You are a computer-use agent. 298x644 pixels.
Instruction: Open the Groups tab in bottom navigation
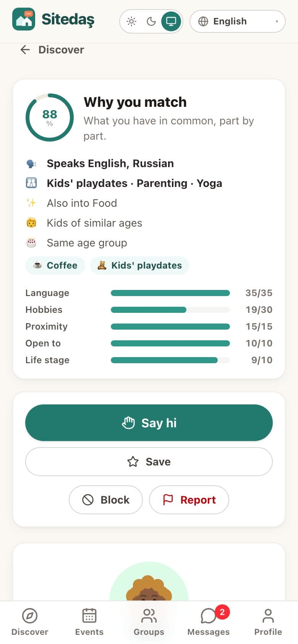pos(149,622)
